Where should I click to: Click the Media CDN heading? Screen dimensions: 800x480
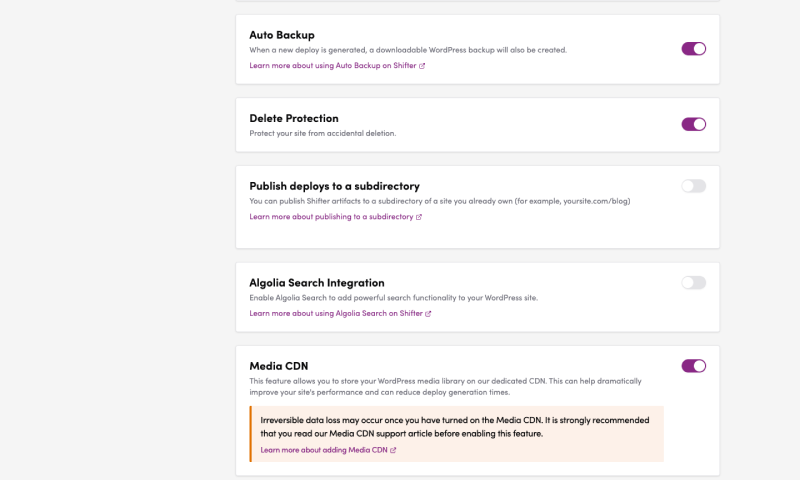click(x=279, y=366)
